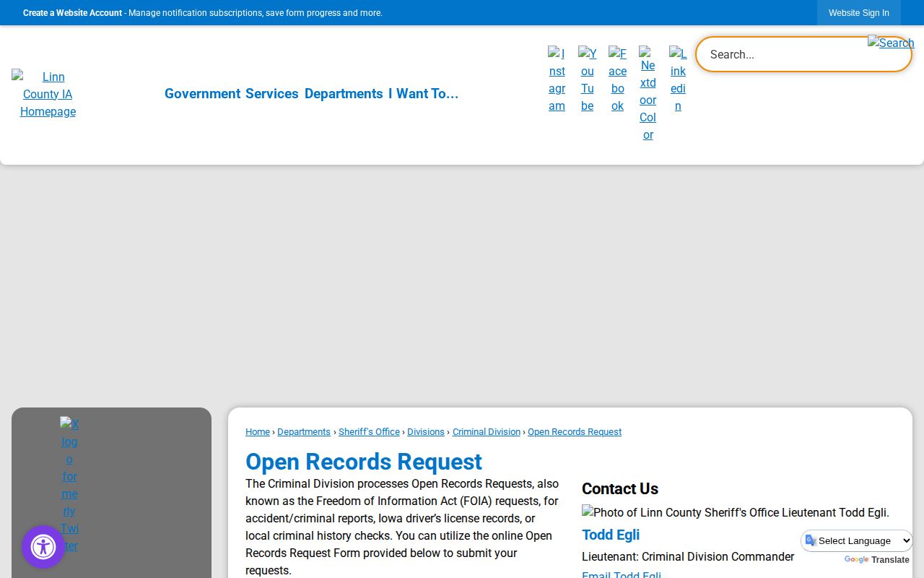Open the YouTube social link
924x578 pixels.
click(x=587, y=79)
